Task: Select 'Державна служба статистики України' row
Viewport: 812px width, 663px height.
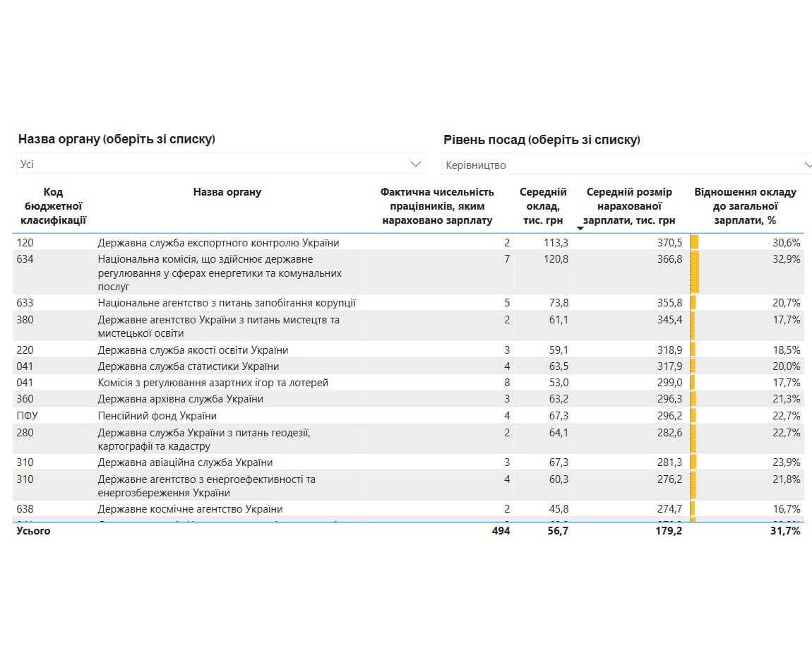Action: [x=188, y=366]
